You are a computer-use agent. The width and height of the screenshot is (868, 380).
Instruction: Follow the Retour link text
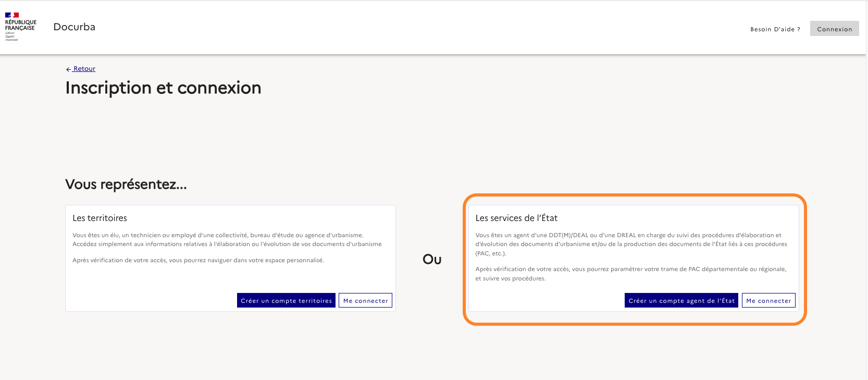[84, 69]
